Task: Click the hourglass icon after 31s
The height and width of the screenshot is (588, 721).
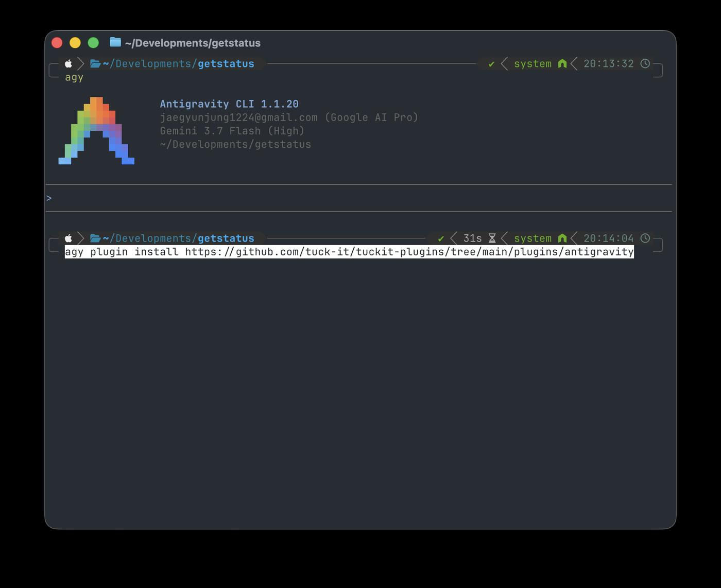Action: [x=492, y=238]
